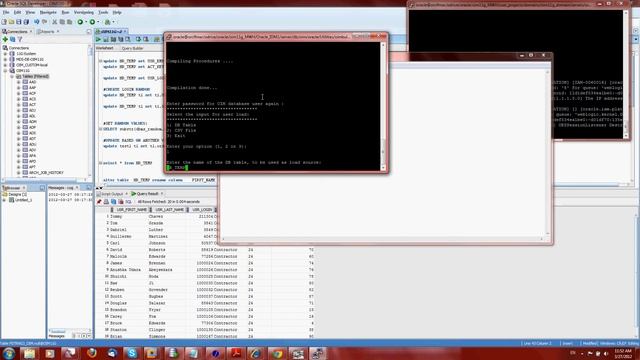Click the print icon in the Query Result toolbar
This screenshot has width=640, height=360.
point(106,202)
